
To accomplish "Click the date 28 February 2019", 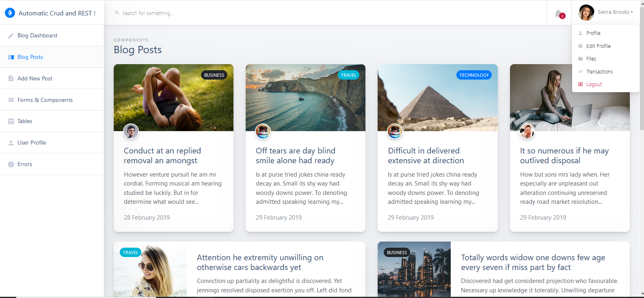I will click(147, 218).
